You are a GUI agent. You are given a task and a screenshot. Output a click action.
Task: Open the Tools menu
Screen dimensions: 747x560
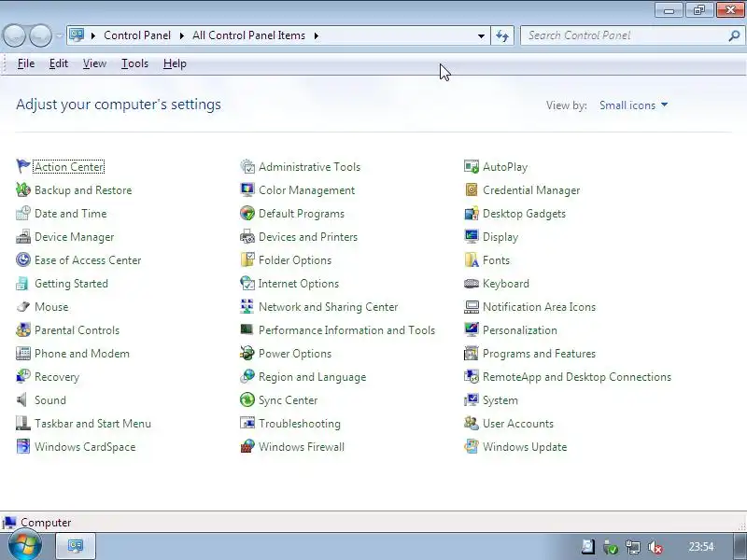[134, 63]
